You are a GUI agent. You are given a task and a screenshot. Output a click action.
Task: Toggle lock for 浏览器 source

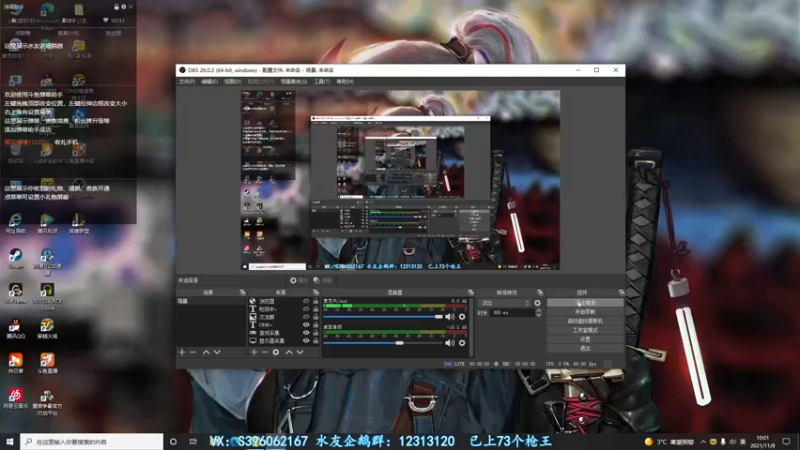(315, 301)
